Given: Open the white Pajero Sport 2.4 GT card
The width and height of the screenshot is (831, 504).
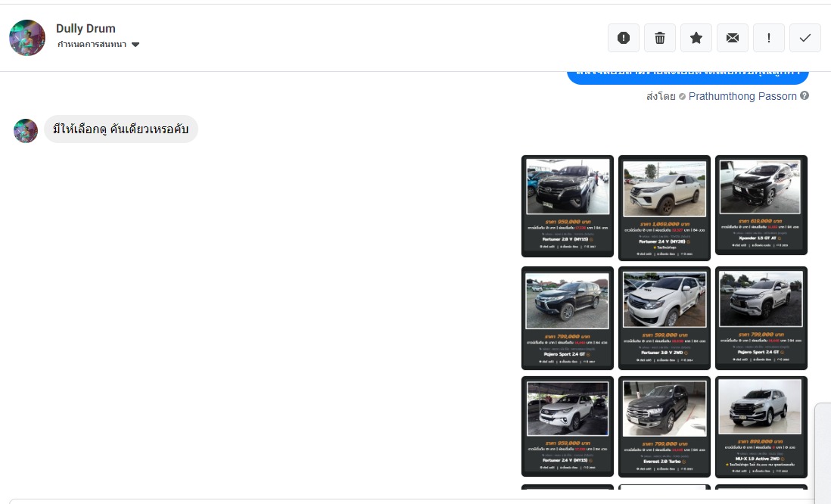Looking at the screenshot, I should [x=761, y=318].
